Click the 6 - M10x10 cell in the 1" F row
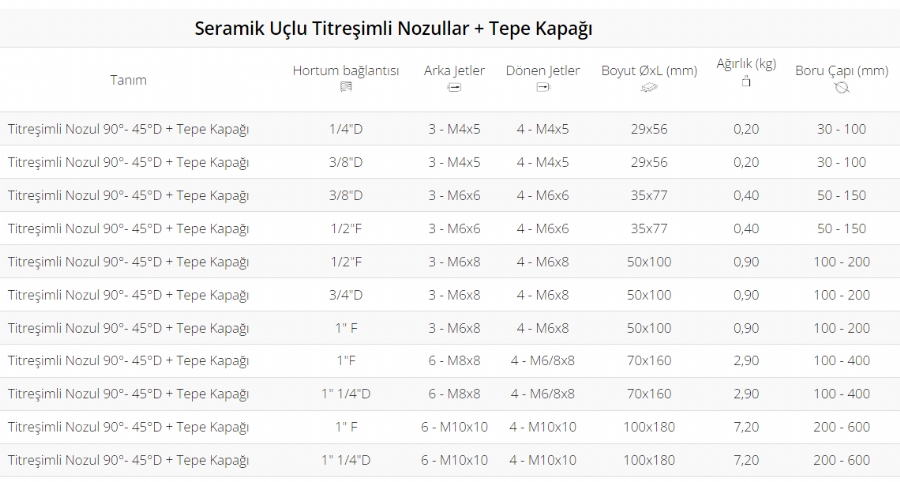 tap(454, 427)
